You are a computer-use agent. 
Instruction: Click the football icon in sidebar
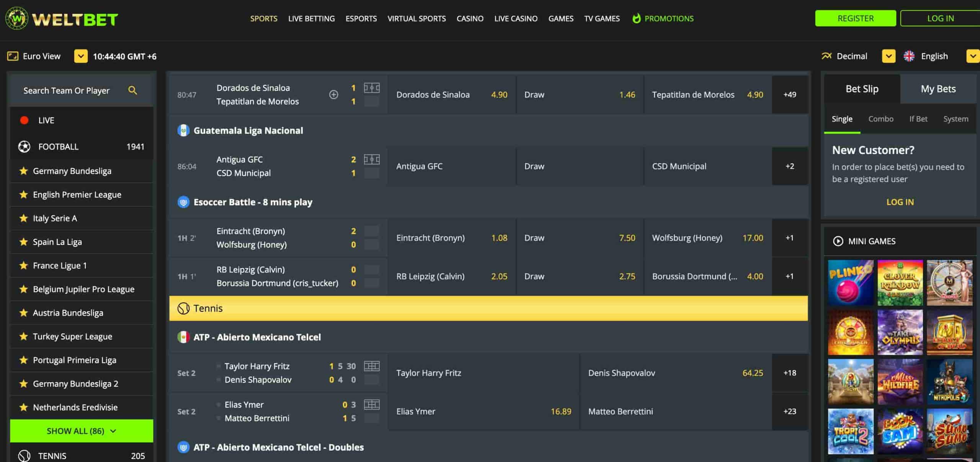click(24, 147)
